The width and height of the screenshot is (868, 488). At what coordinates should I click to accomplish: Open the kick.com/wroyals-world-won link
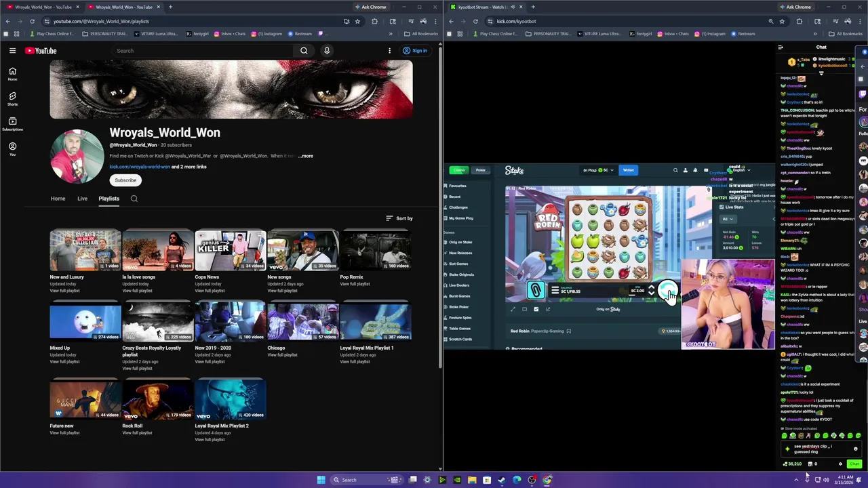point(140,167)
